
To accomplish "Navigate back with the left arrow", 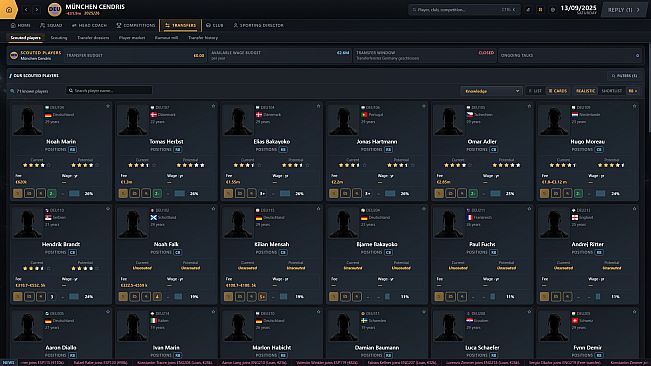I will coord(26,10).
